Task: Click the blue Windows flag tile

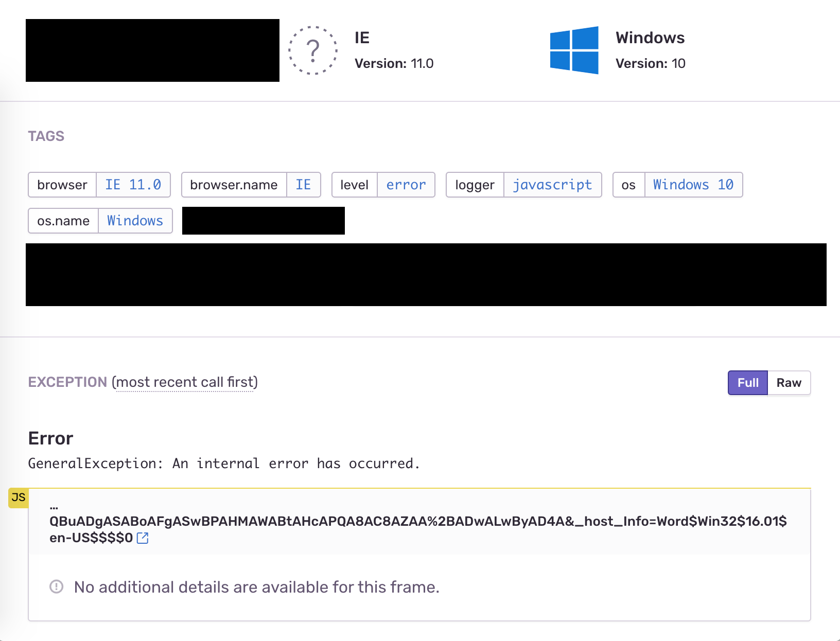Action: 574,50
